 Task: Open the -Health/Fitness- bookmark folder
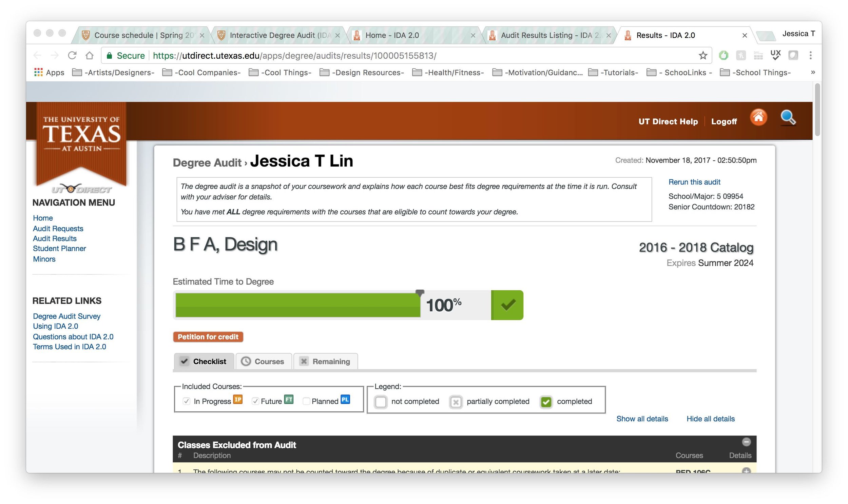448,72
